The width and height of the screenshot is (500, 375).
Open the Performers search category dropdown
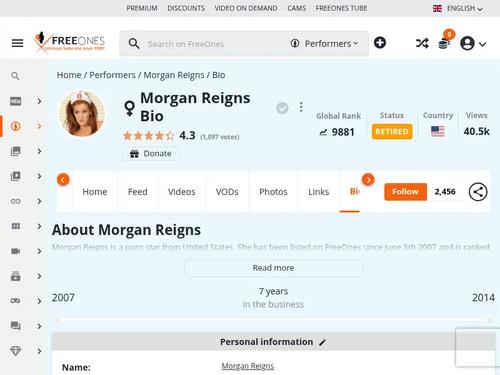tap(324, 44)
